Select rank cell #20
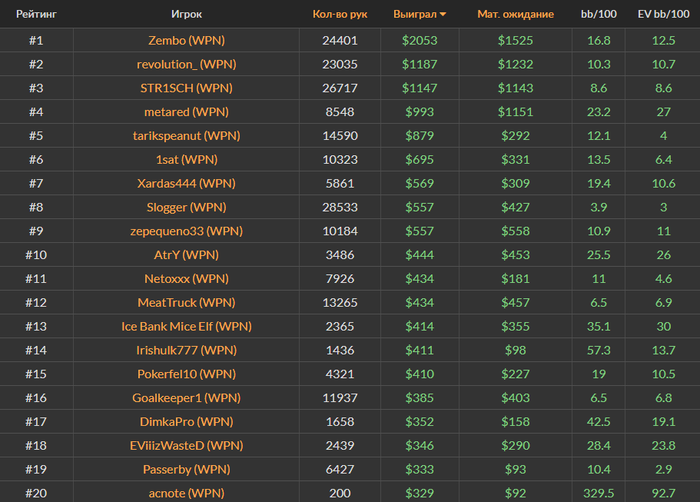 pyautogui.click(x=36, y=493)
